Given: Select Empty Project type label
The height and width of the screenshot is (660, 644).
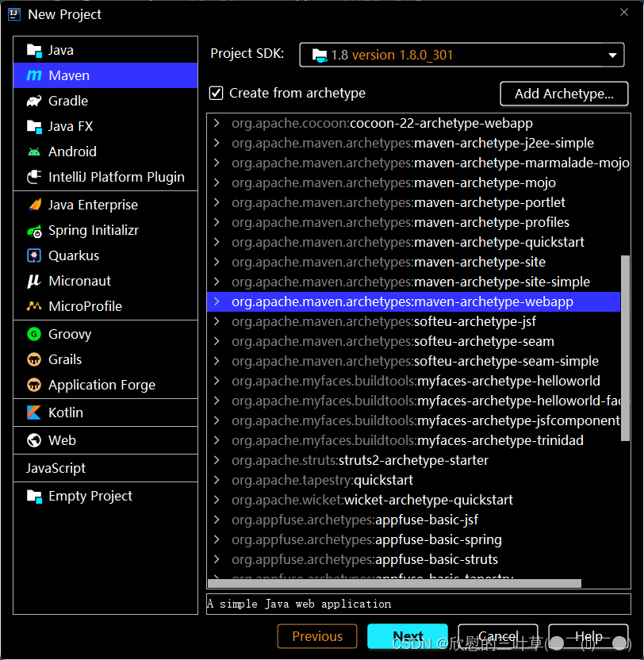Looking at the screenshot, I should pyautogui.click(x=90, y=497).
